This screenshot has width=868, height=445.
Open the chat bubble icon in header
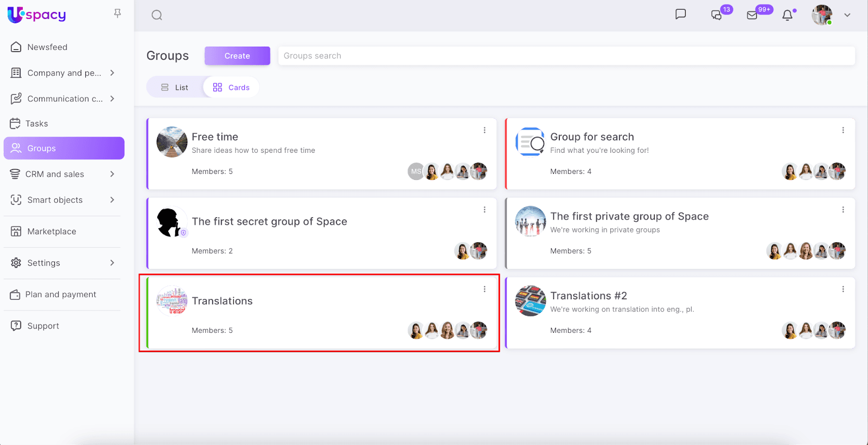tap(680, 15)
